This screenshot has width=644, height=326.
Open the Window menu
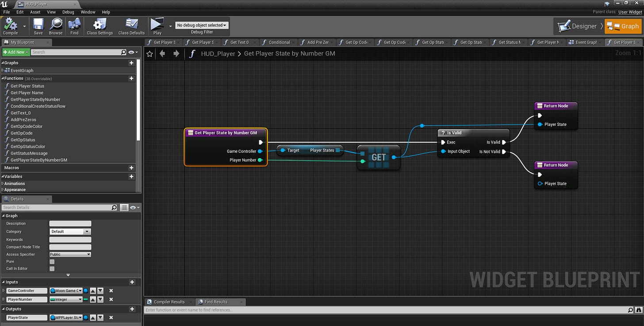pyautogui.click(x=88, y=12)
